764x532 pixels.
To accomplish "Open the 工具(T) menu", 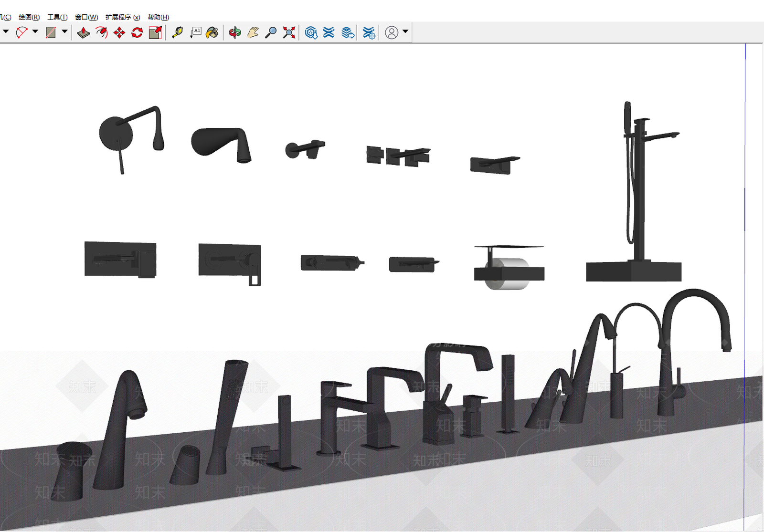I will pyautogui.click(x=57, y=17).
